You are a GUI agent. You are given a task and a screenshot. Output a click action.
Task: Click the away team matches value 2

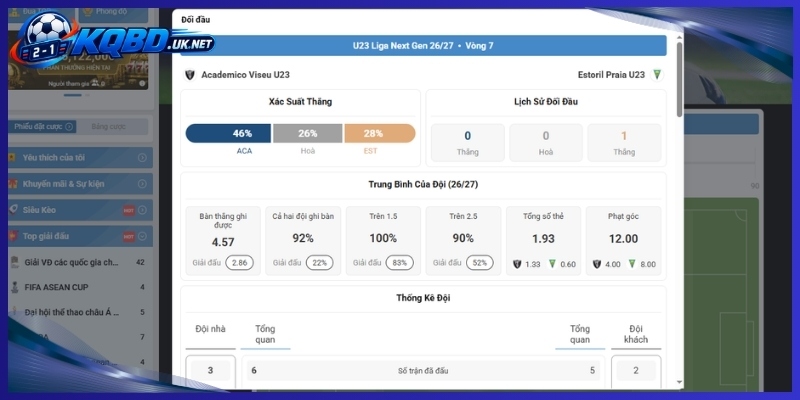tap(636, 370)
